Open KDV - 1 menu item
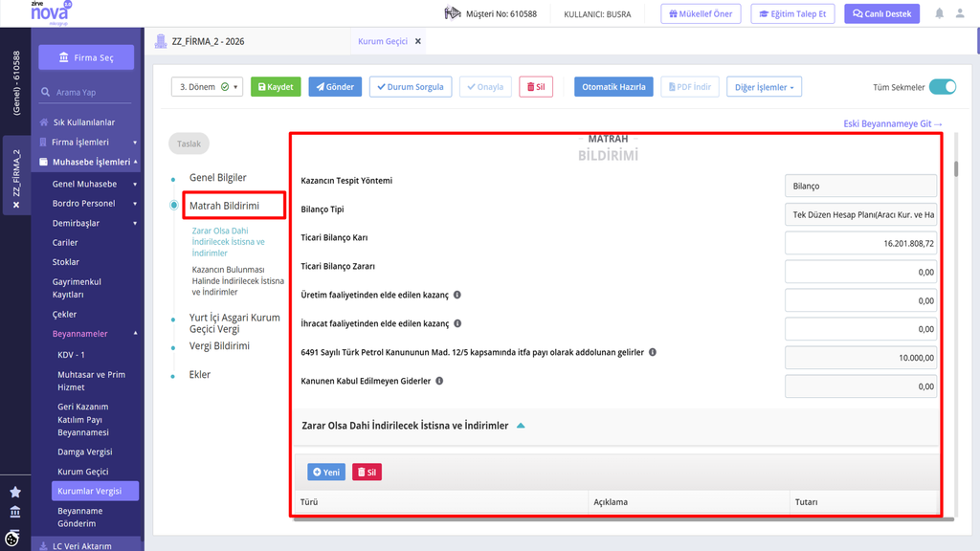This screenshot has height=551, width=980. pyautogui.click(x=71, y=355)
